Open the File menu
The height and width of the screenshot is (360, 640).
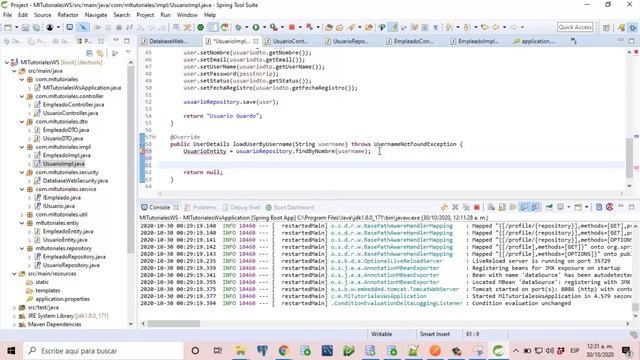point(7,15)
